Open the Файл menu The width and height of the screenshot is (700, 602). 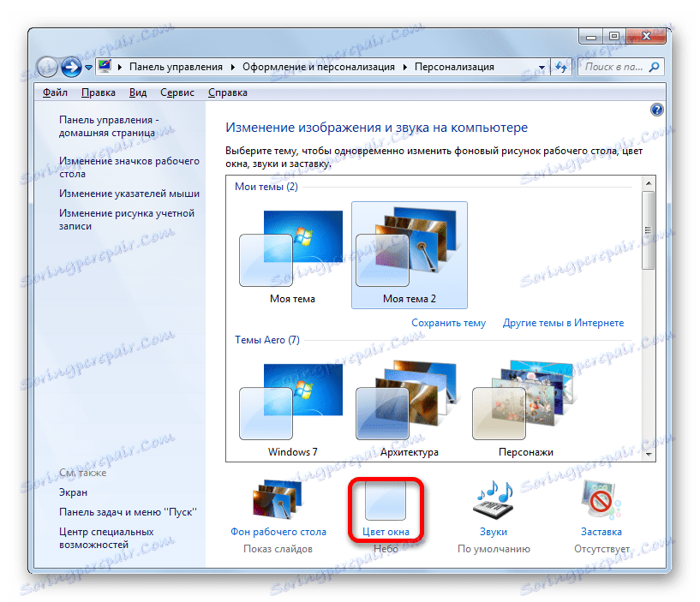pos(55,92)
